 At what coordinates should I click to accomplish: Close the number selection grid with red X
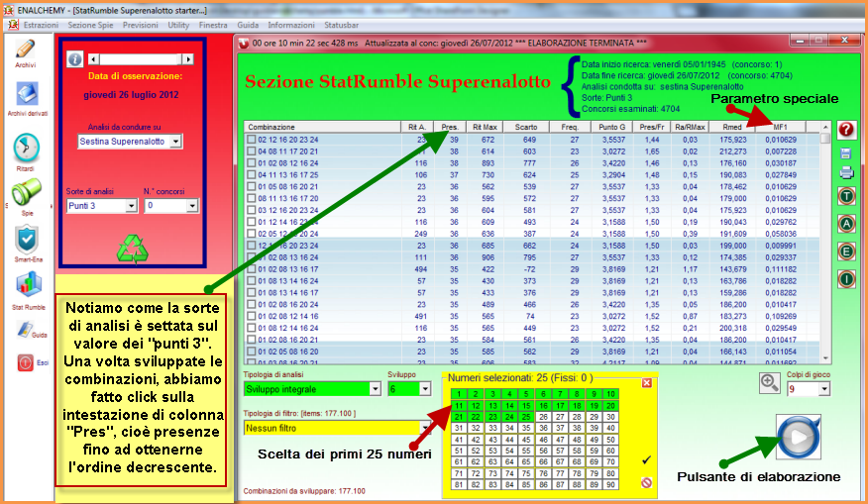(646, 383)
